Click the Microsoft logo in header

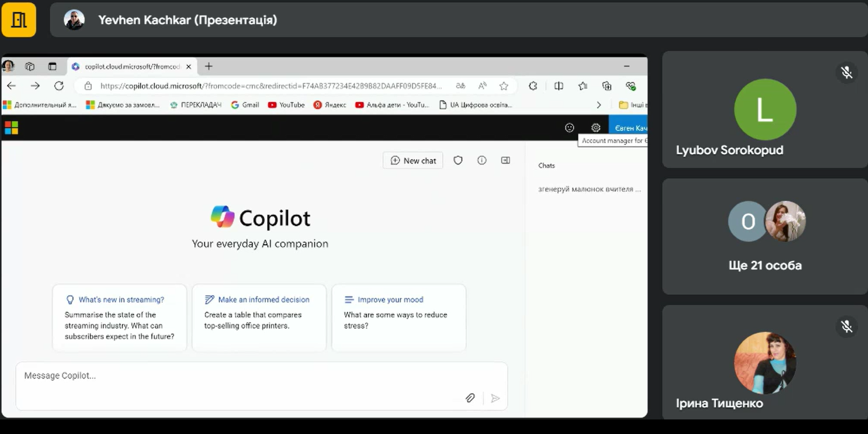click(x=11, y=128)
